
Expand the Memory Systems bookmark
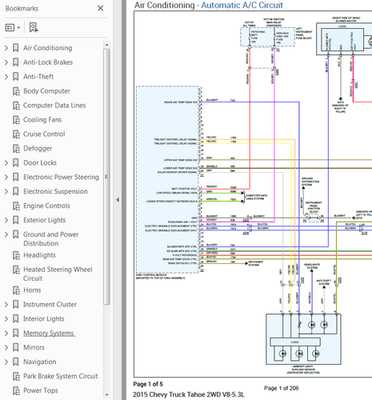(x=6, y=333)
